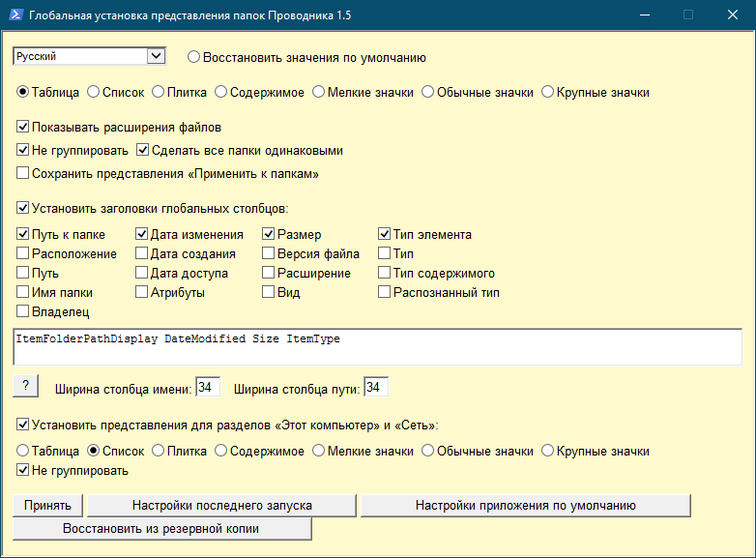Click the PowerShell icon in title bar

click(15, 15)
